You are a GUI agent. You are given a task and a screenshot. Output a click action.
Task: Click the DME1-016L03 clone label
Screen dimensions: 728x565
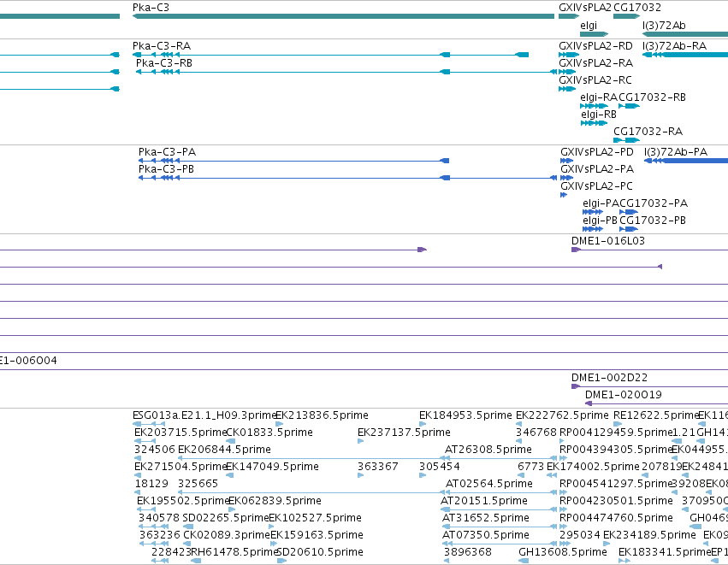click(x=608, y=241)
